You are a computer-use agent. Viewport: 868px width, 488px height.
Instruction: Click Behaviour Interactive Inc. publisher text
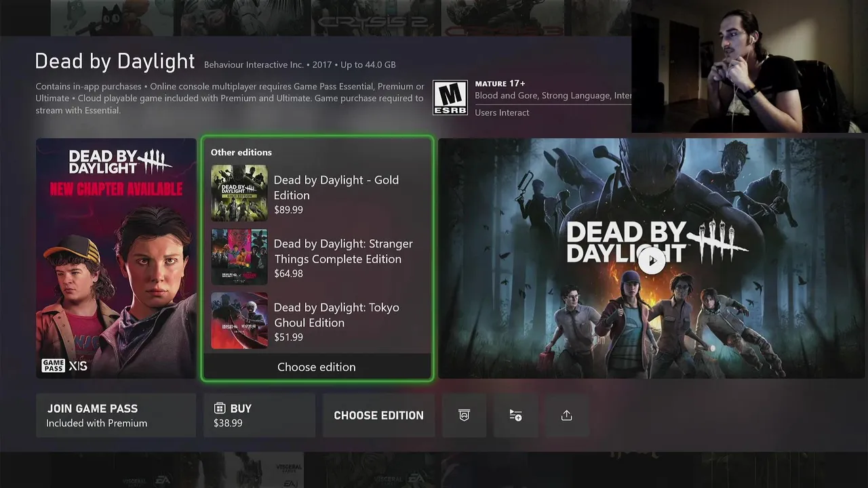(x=254, y=65)
